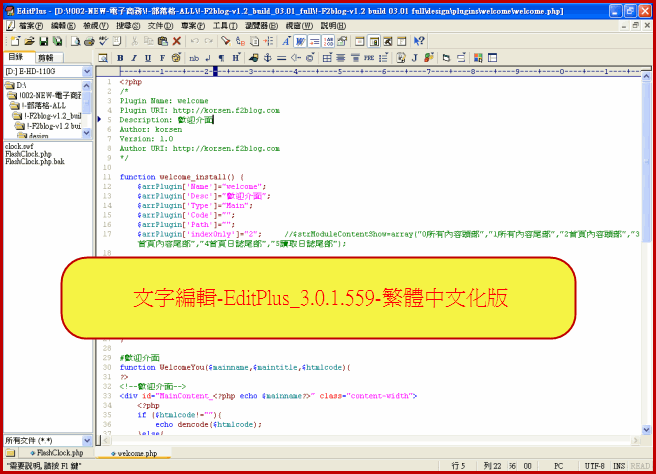The width and height of the screenshot is (656, 474).
Task: Click the Italic HTML toolbar button
Action: [x=134, y=58]
